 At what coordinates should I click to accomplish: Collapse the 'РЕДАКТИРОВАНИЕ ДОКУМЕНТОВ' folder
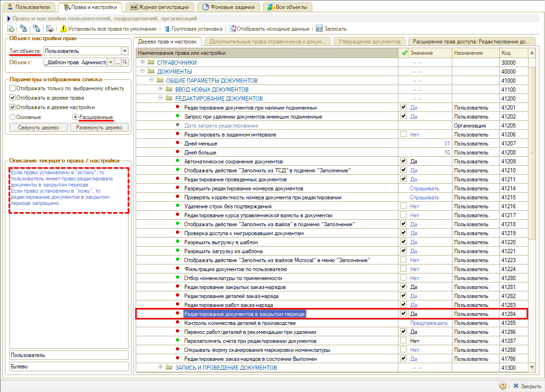click(x=161, y=98)
